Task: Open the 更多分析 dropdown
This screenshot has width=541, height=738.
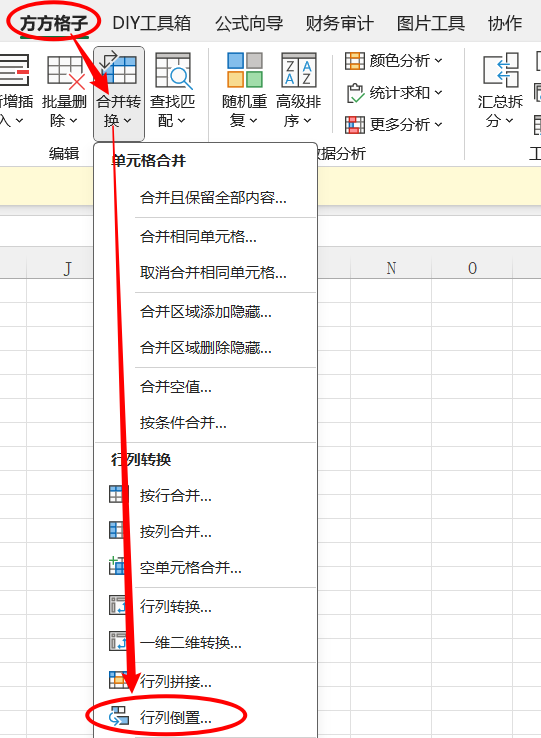Action: coord(394,125)
